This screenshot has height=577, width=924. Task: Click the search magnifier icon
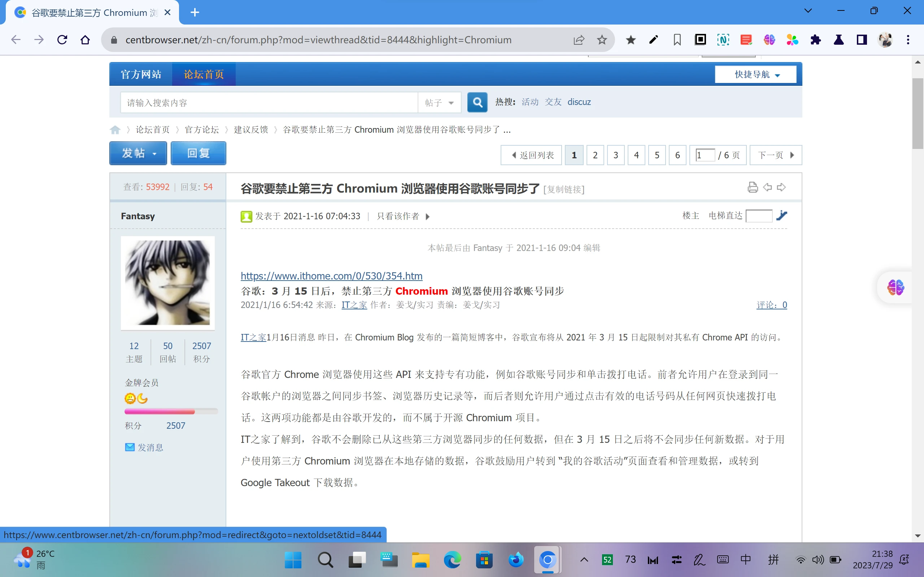tap(477, 102)
